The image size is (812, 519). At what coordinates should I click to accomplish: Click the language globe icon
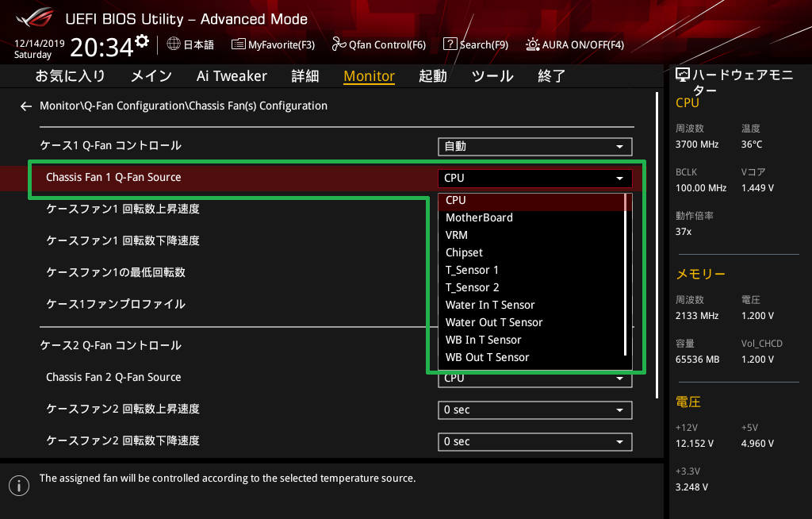[x=174, y=44]
